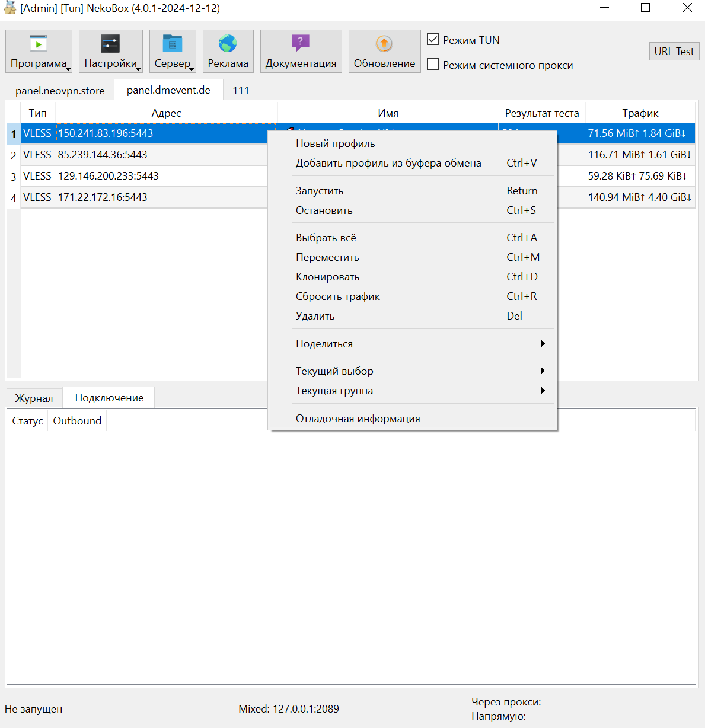Choose Переместить menu entry

(413, 257)
